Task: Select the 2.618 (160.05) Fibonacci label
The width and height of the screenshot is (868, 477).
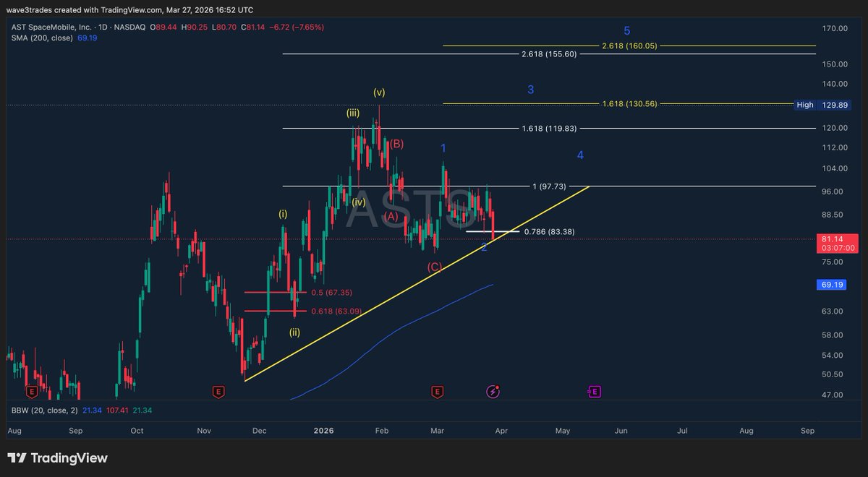Action: (629, 46)
